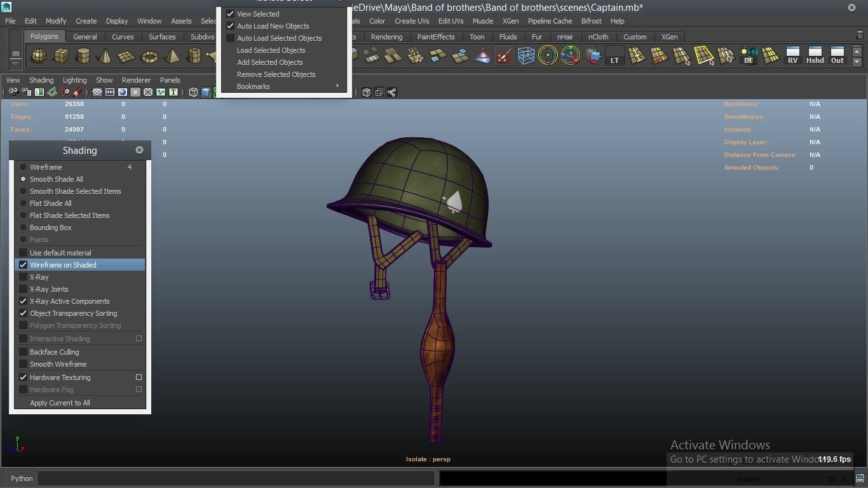Viewport: 868px width, 488px height.
Task: Click the DE shelf icon
Action: pyautogui.click(x=749, y=57)
